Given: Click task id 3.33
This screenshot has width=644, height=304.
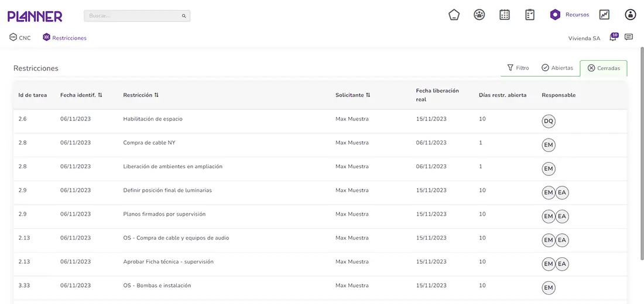Looking at the screenshot, I should pos(24,285).
